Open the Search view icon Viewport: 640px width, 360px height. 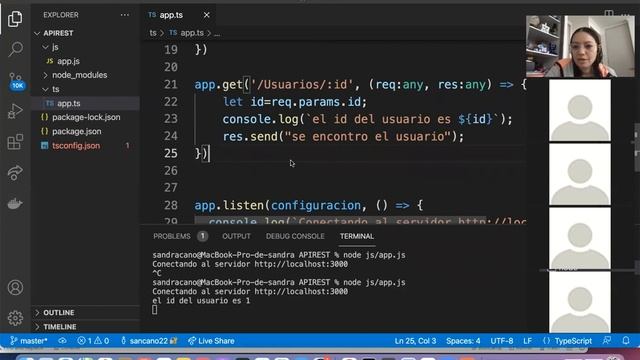(x=15, y=49)
